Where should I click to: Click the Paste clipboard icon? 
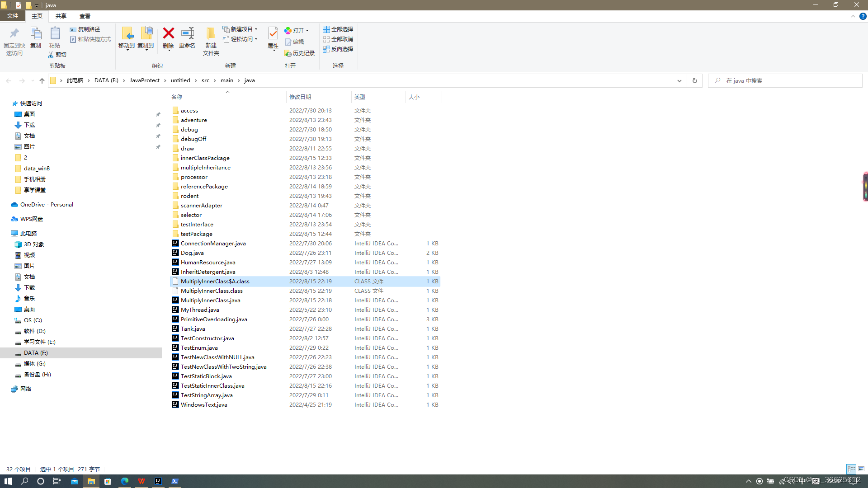pyautogui.click(x=55, y=33)
